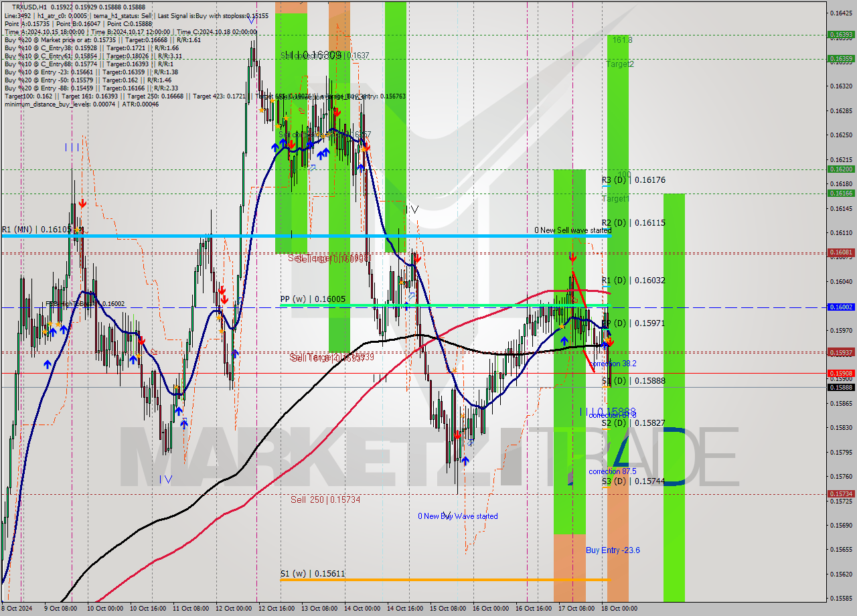Image resolution: width=857 pixels, height=616 pixels.
Task: Click the 'minimum_distance_buy_levels: 0.00074' line
Action: tap(82, 104)
